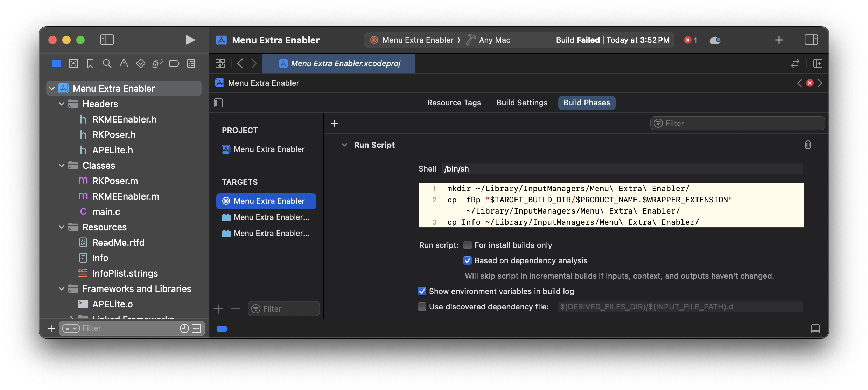This screenshot has width=868, height=390.
Task: Enable Use discovered dependency file
Action: point(422,307)
